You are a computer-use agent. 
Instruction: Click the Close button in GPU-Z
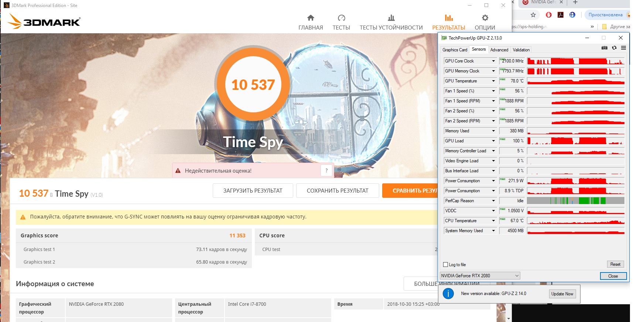(x=613, y=276)
